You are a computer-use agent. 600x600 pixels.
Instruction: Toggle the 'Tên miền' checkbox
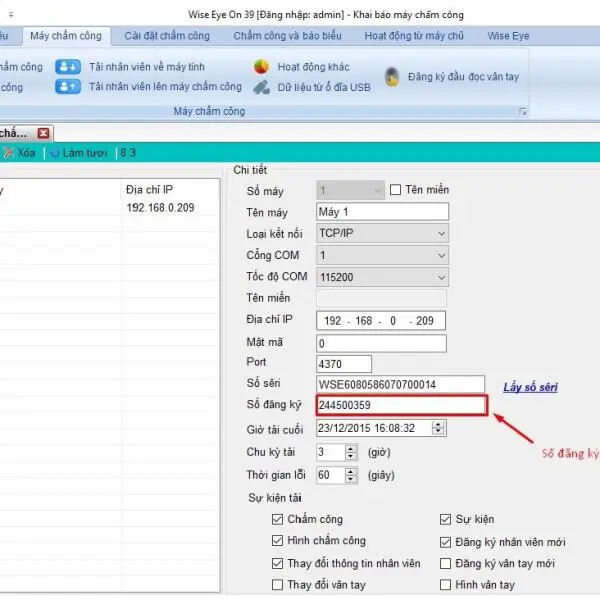coord(396,190)
